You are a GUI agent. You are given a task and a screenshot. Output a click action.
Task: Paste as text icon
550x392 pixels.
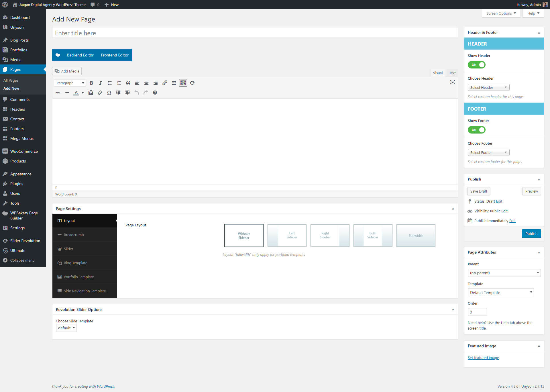coord(91,93)
